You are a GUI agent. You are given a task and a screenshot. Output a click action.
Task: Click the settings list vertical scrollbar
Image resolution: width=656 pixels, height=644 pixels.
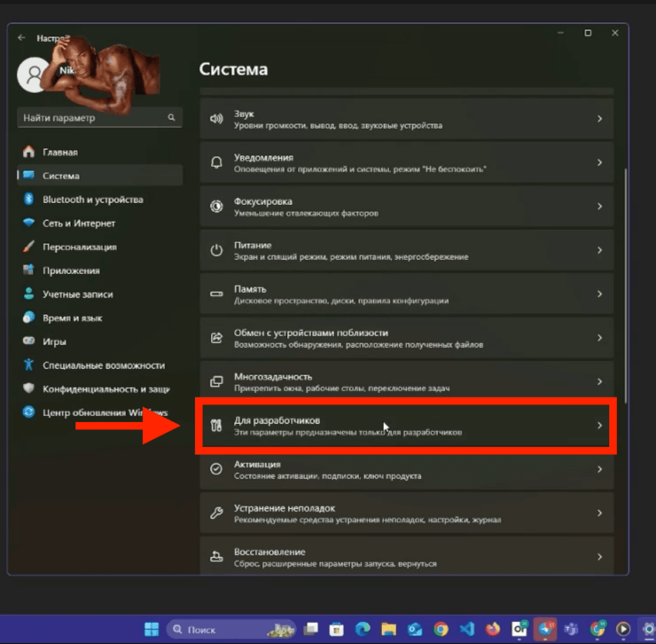click(626, 266)
